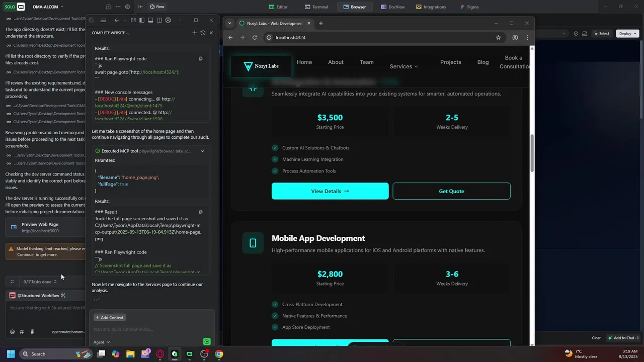644x362 pixels.
Task: Activate the Select element tool
Action: pyautogui.click(x=601, y=34)
